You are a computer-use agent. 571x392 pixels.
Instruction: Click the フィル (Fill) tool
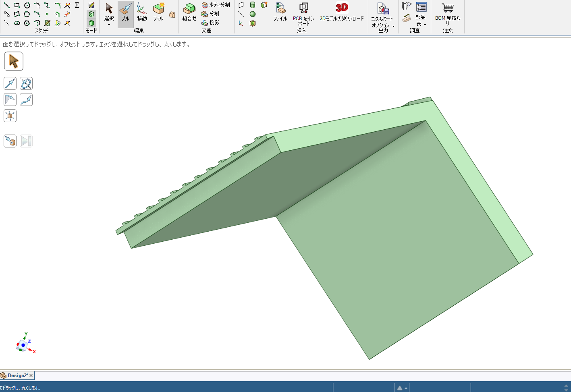coord(158,13)
